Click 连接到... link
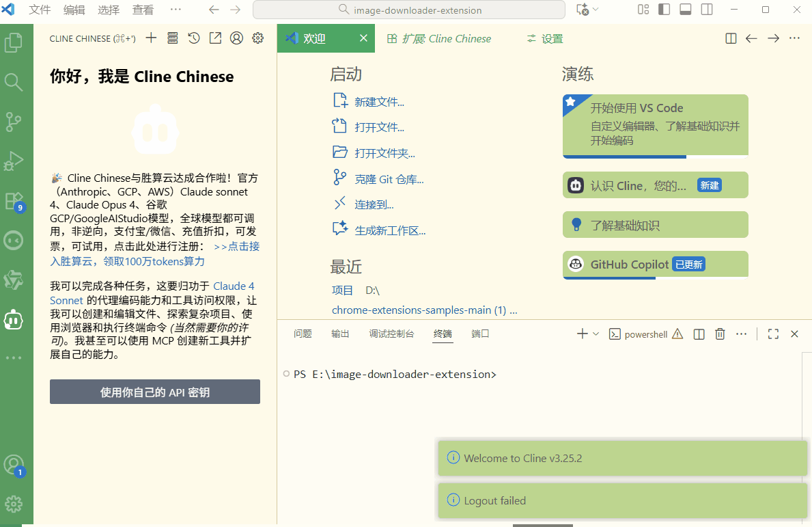812x527 pixels. [x=374, y=204]
